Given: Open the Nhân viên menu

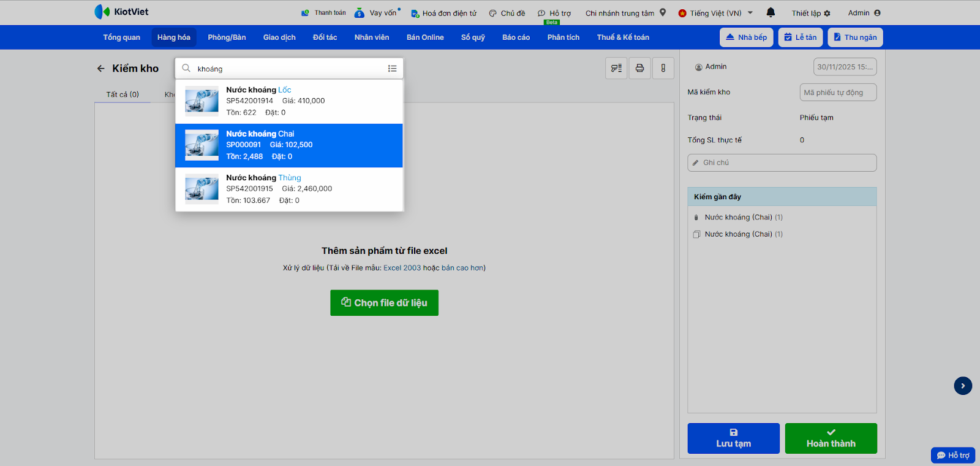Looking at the screenshot, I should click(372, 37).
